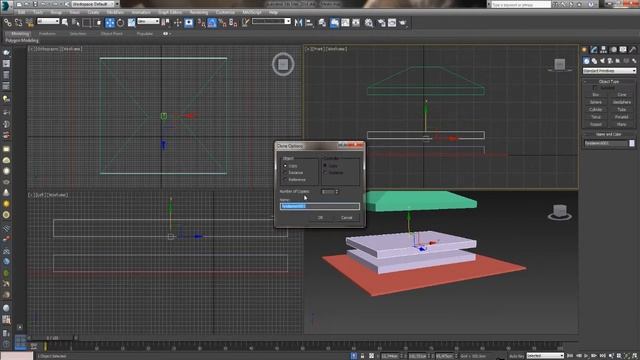Open the Hierarchy command panel tab
Viewport: 640px width, 360px height.
(x=604, y=50)
